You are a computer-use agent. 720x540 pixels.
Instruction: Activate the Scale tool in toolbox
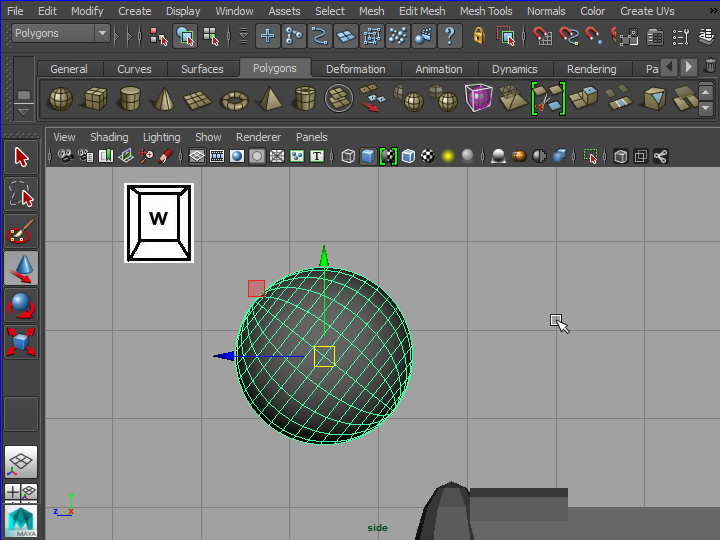tap(21, 342)
